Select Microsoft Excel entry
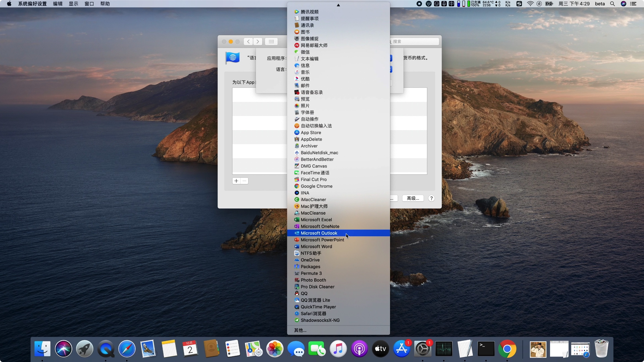The height and width of the screenshot is (362, 644). point(338,220)
